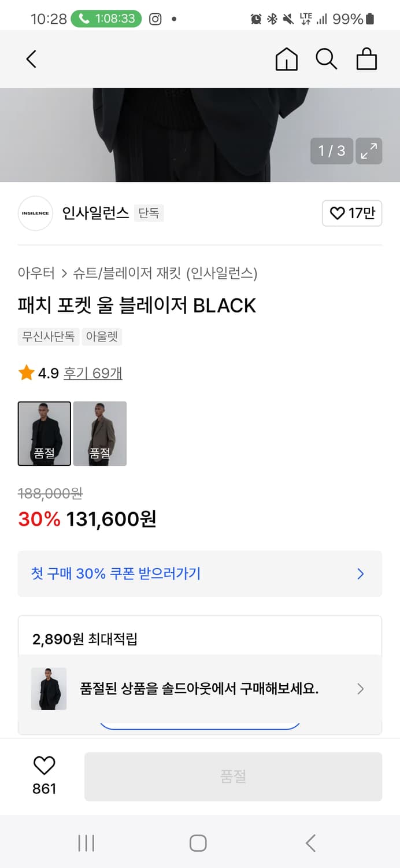
Task: Select the beige blazer color thumbnail
Action: click(99, 433)
